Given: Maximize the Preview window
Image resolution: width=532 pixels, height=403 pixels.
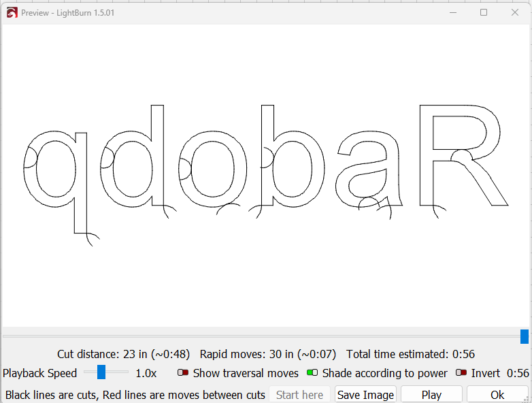Looking at the screenshot, I should (x=484, y=12).
